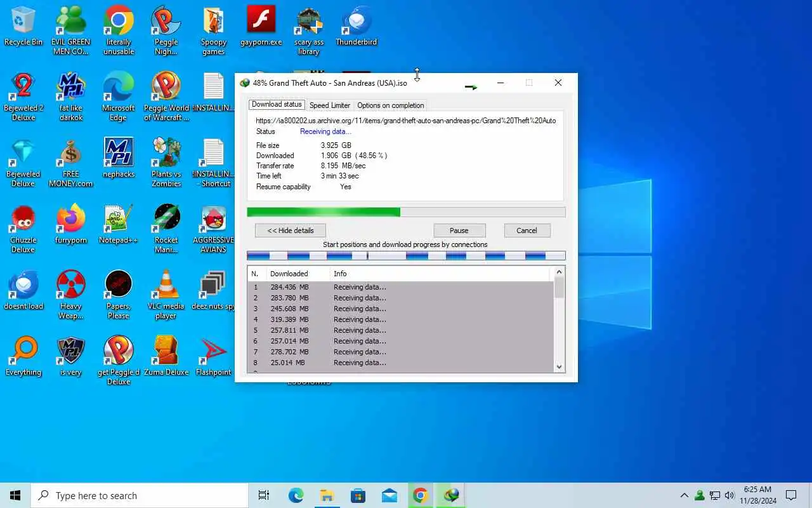Image resolution: width=812 pixels, height=508 pixels.
Task: Show hidden system tray icons
Action: (x=684, y=495)
